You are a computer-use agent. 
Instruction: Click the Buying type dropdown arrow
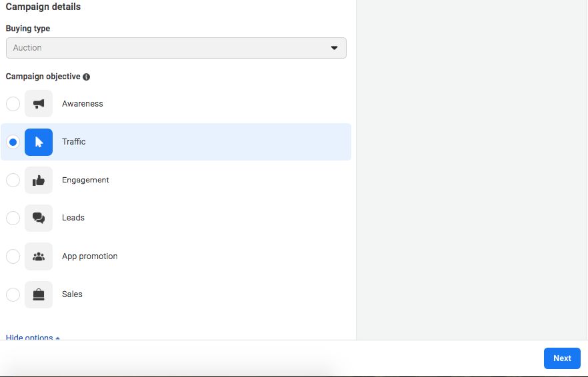(x=335, y=48)
